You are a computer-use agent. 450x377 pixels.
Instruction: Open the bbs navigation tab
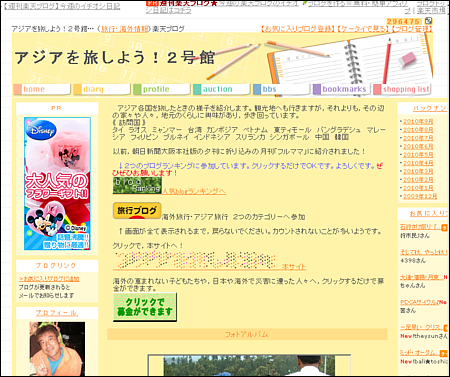281,89
